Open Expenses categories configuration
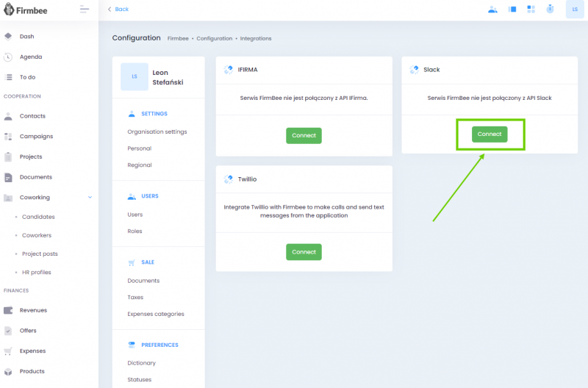Viewport: 588px width, 388px height. coord(156,315)
